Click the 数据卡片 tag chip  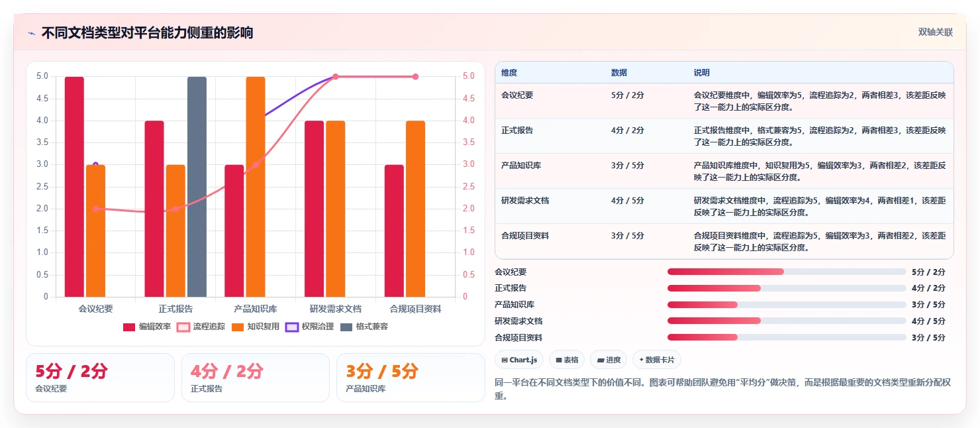tap(656, 360)
